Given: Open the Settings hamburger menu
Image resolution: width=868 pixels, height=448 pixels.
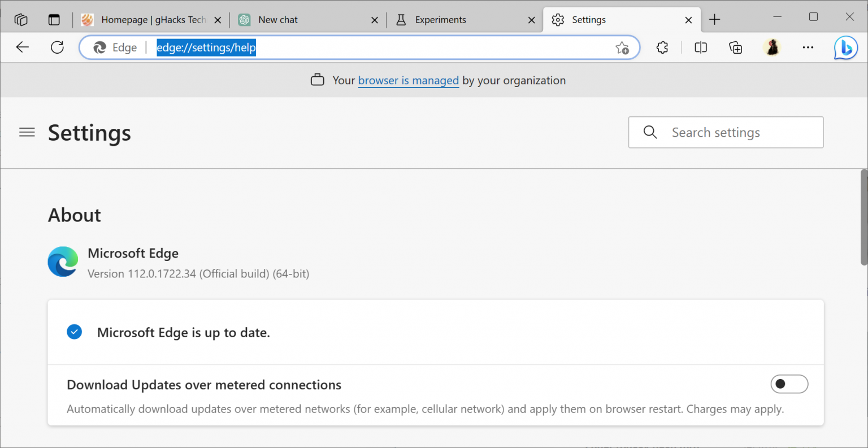Looking at the screenshot, I should pyautogui.click(x=27, y=132).
